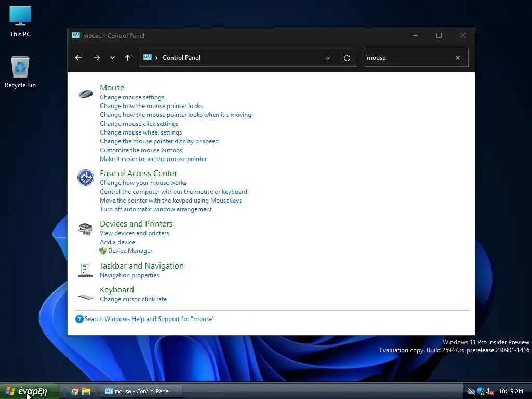Click the Devices and Printers icon
Screen dimensions: 532x399
pos(86,229)
